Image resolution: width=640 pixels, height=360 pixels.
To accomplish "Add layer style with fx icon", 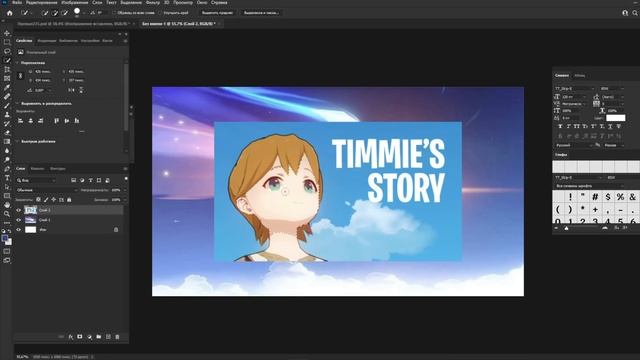I will point(71,337).
